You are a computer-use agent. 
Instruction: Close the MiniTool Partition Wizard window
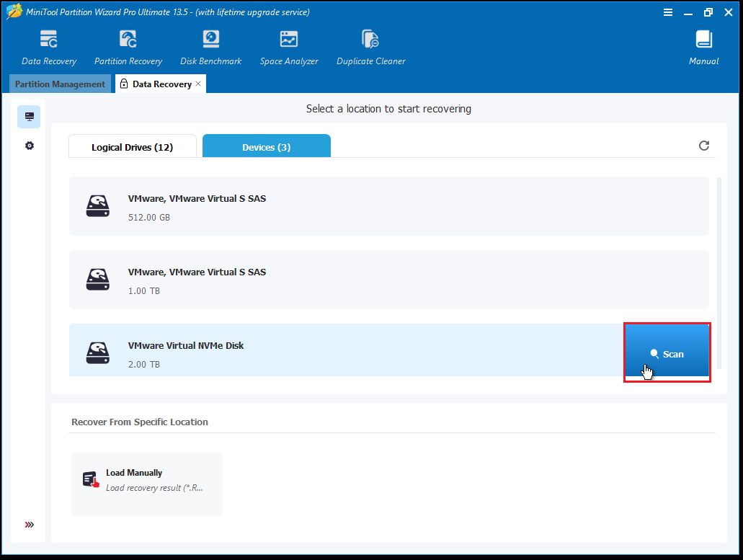[729, 12]
